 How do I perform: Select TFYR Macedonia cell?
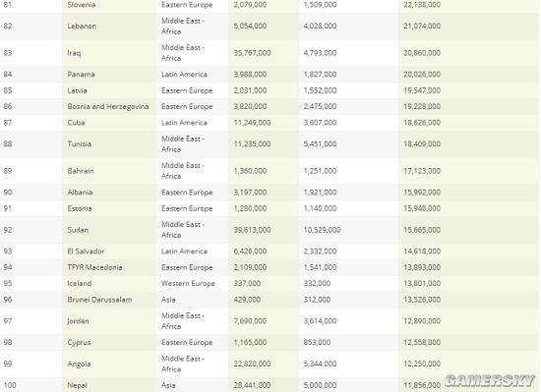click(94, 267)
